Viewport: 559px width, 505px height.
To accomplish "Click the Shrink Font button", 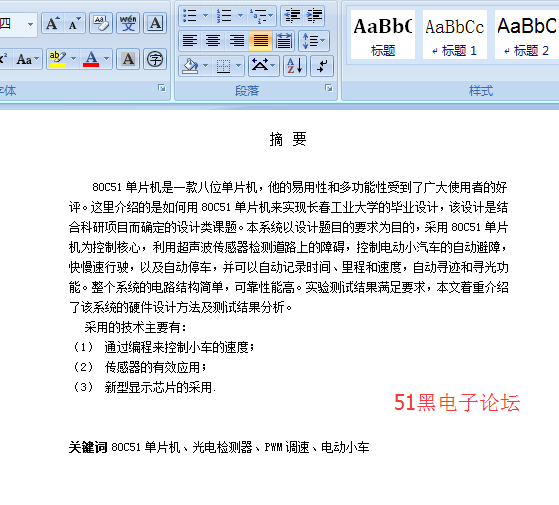I will click(x=74, y=24).
